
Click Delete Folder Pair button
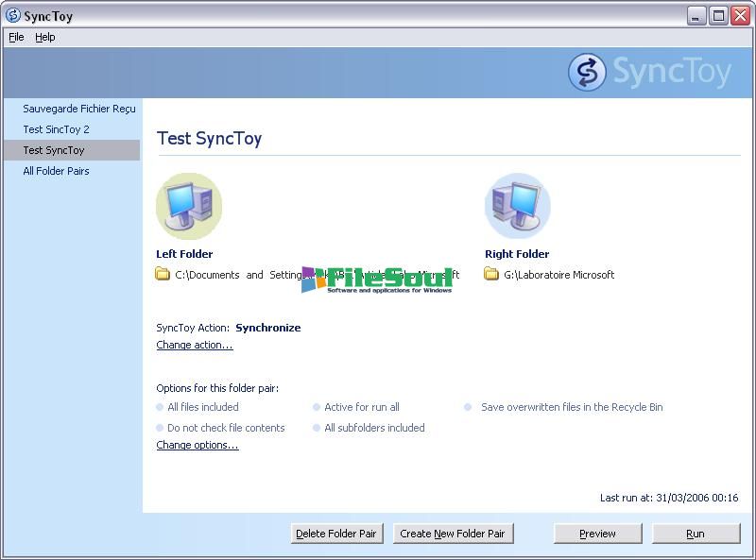[336, 534]
